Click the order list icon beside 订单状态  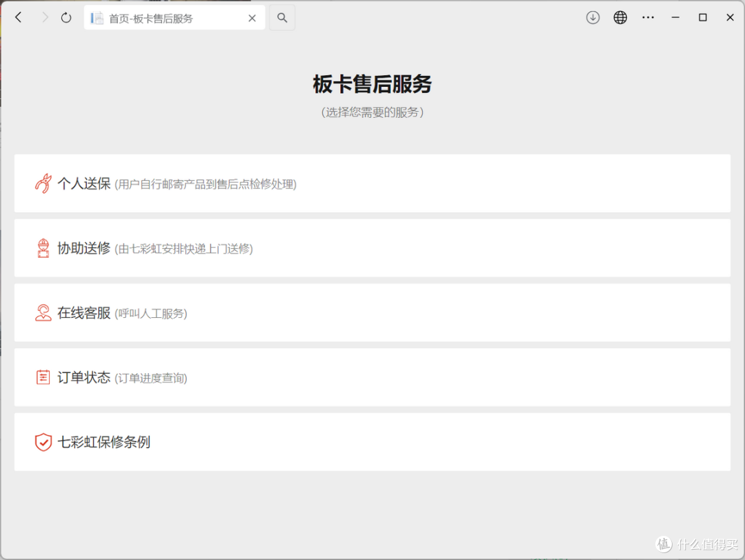coord(43,377)
